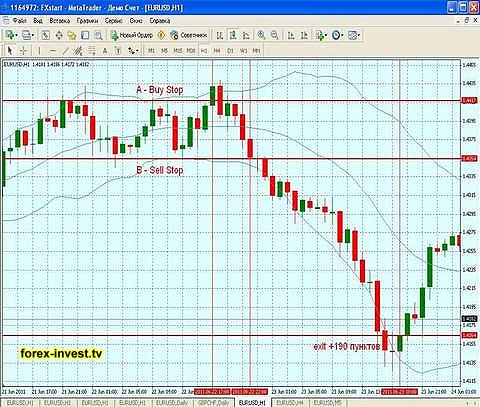Draw a trendline with the line tool
This screenshot has width=480, height=407.
pos(66,51)
